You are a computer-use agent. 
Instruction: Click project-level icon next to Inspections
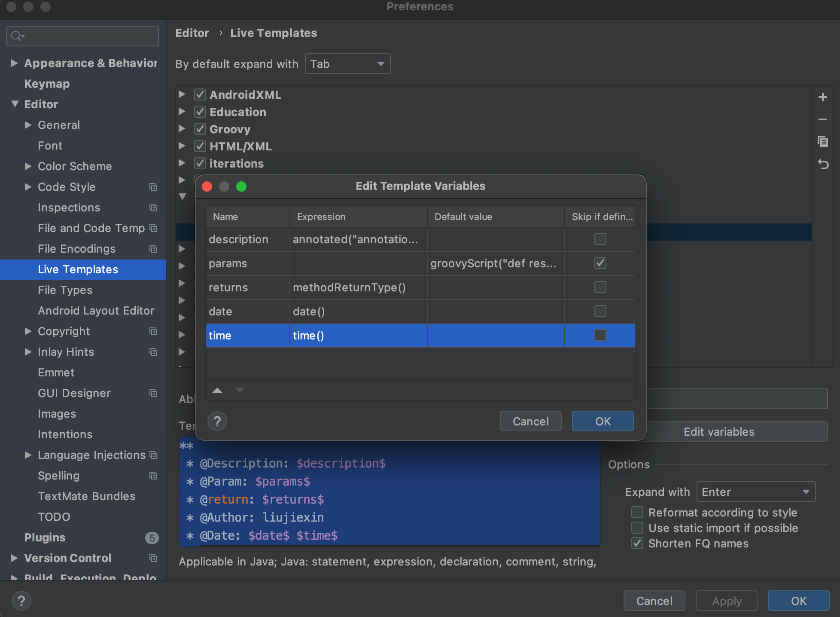pyautogui.click(x=153, y=208)
